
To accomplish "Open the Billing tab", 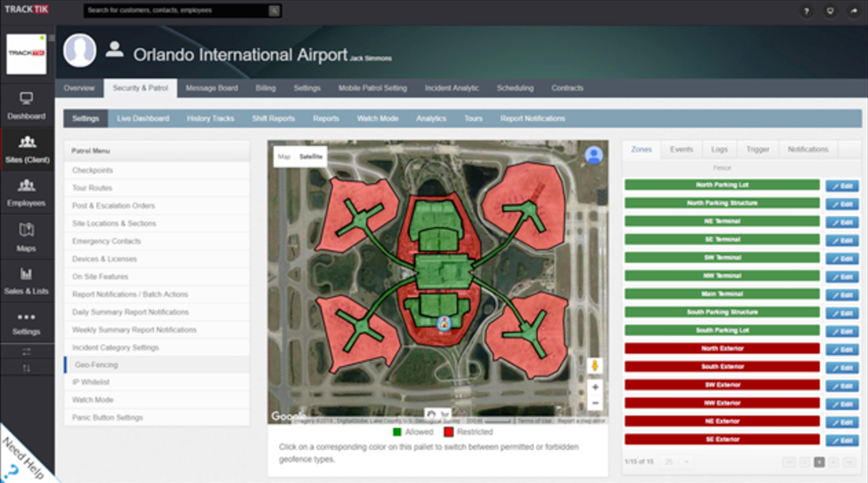I will pos(265,88).
